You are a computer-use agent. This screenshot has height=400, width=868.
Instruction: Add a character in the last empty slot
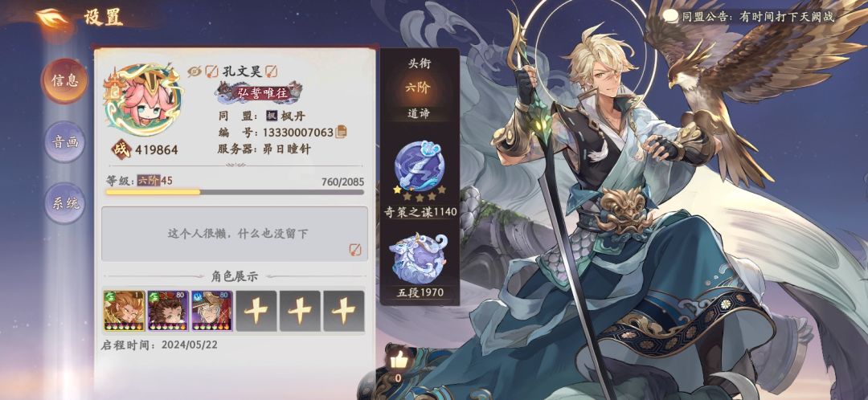(x=344, y=311)
